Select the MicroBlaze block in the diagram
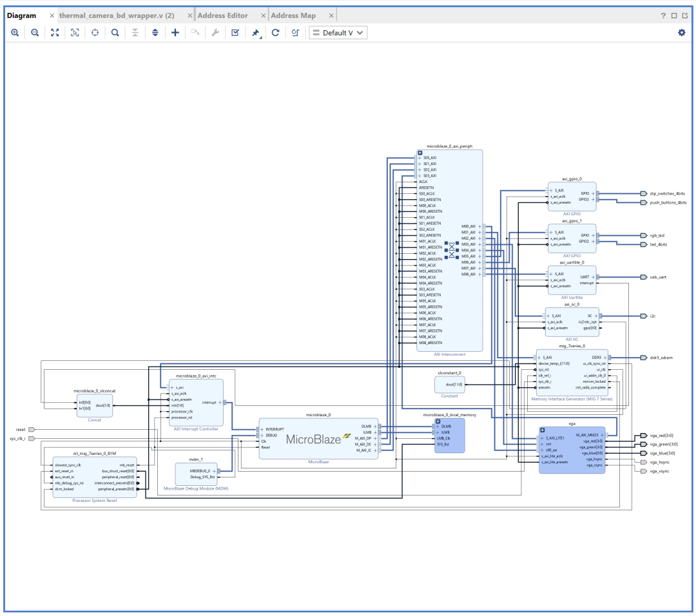696x616 pixels. pyautogui.click(x=313, y=437)
